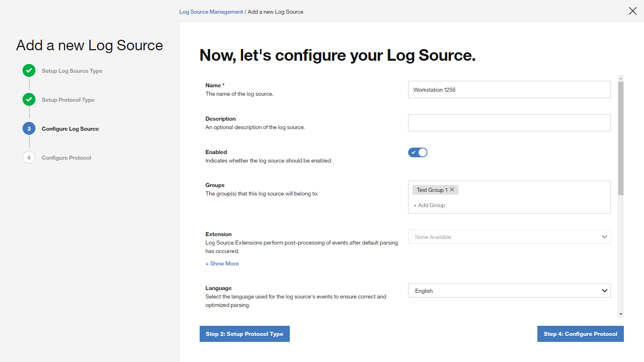The height and width of the screenshot is (362, 644).
Task: Go back using Step 2: Setup Protocol Type button
Action: [244, 333]
